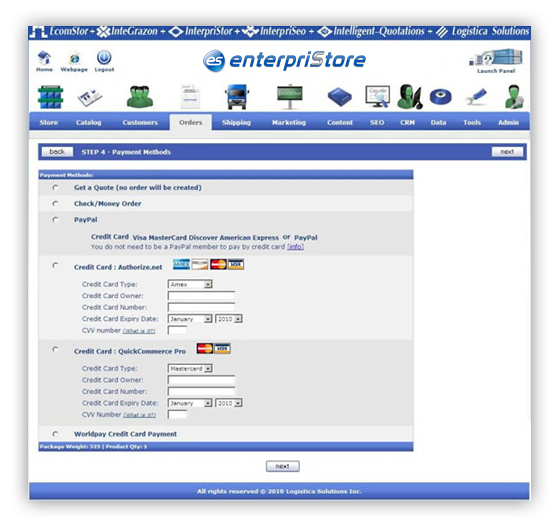559x527 pixels.
Task: Click the EcomStor banner logo
Action: (x=60, y=32)
